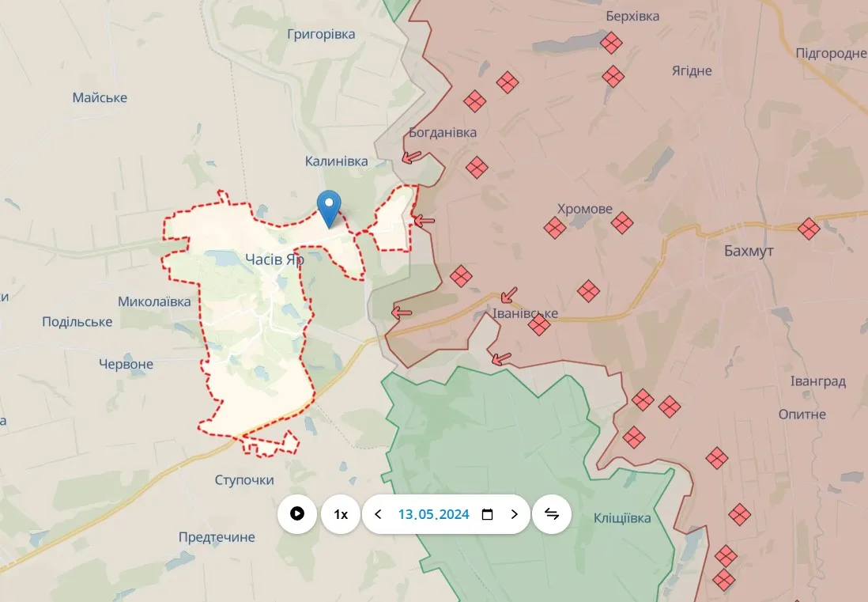Click the 13.05.2024 date field

coord(433,514)
